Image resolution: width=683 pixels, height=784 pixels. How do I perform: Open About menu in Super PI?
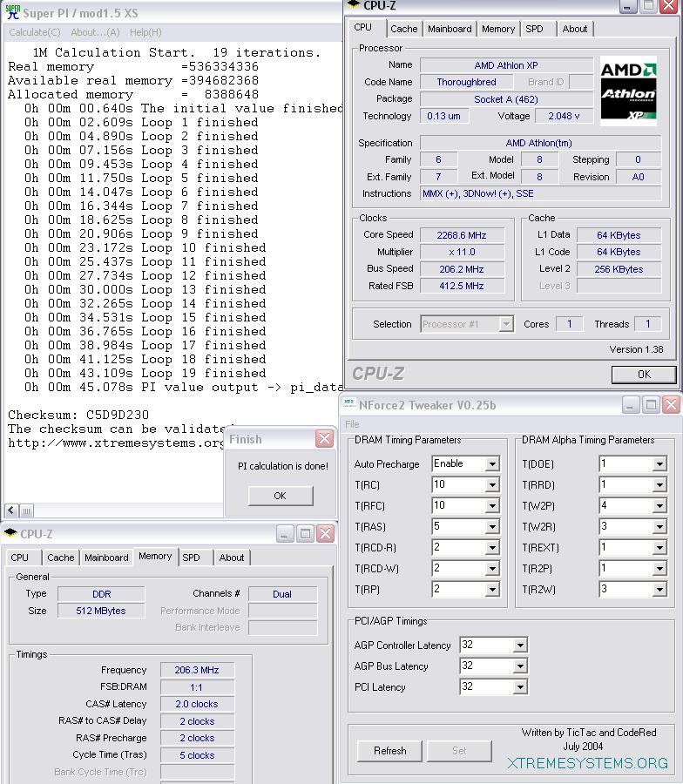click(x=95, y=32)
